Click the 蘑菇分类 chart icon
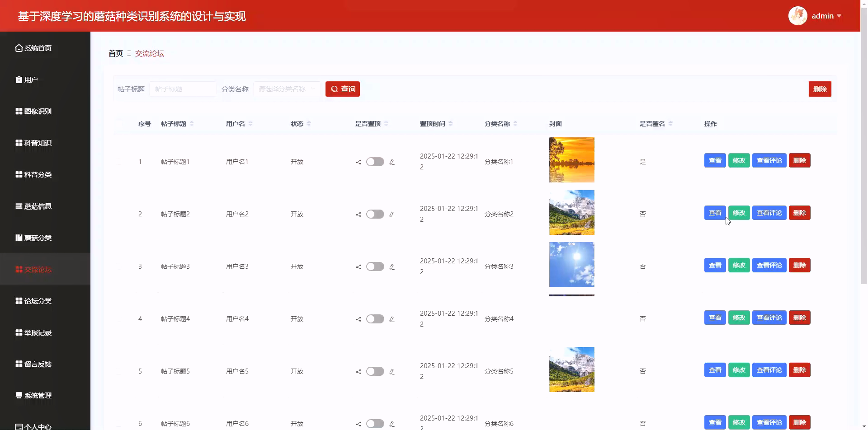Viewport: 868px width, 430px height. (19, 238)
